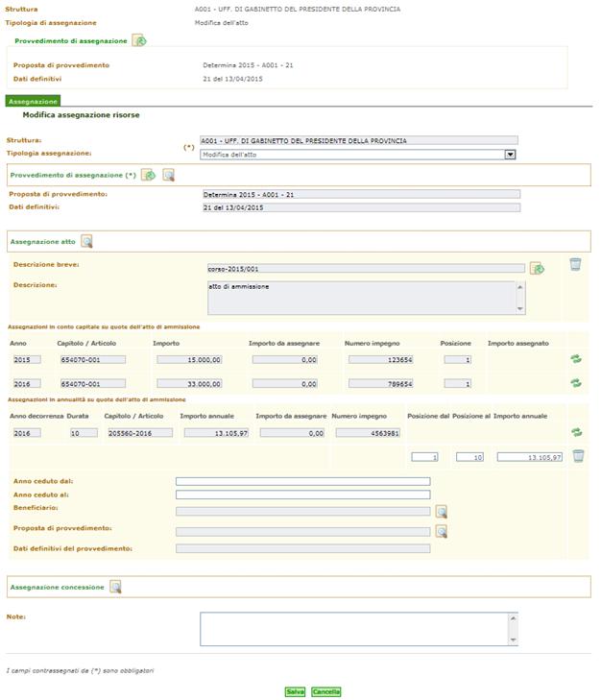This screenshot has width=601, height=700.
Task: Click the Posizione dal field with value 1
Action: [424, 457]
